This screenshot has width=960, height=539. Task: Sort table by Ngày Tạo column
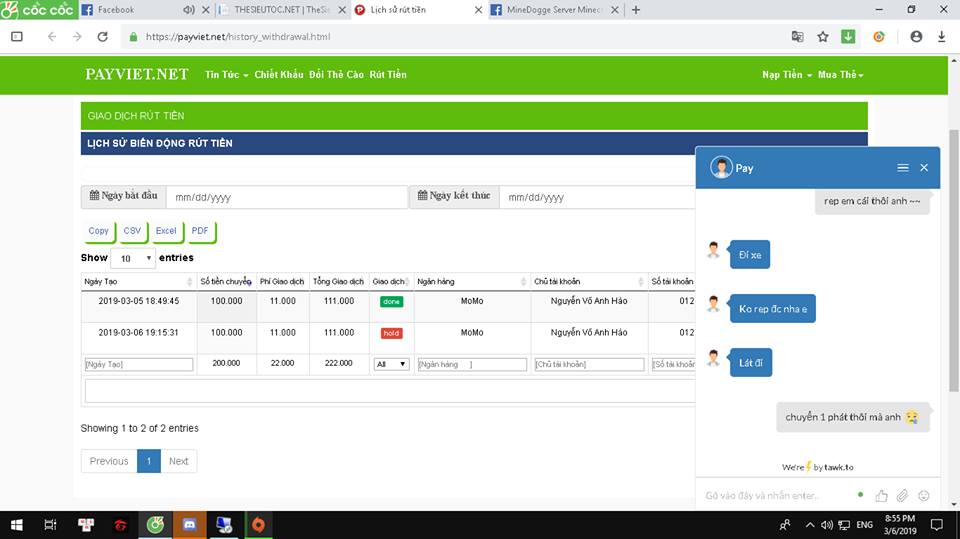click(138, 282)
